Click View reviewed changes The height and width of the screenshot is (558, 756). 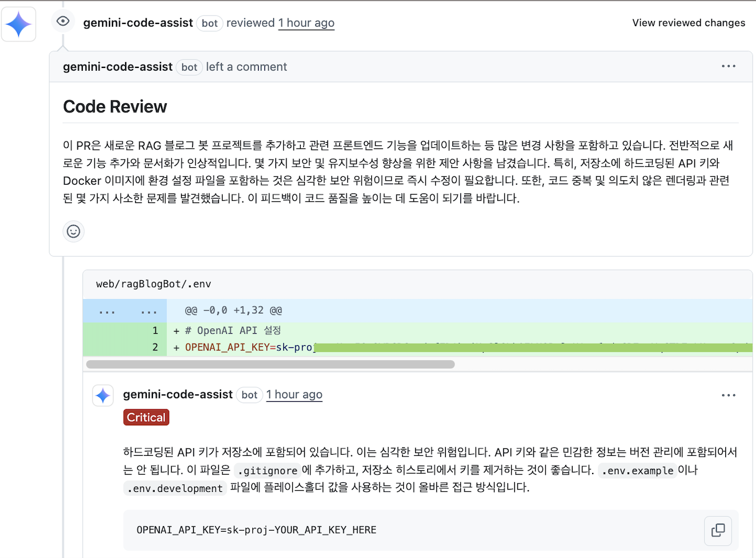click(689, 23)
